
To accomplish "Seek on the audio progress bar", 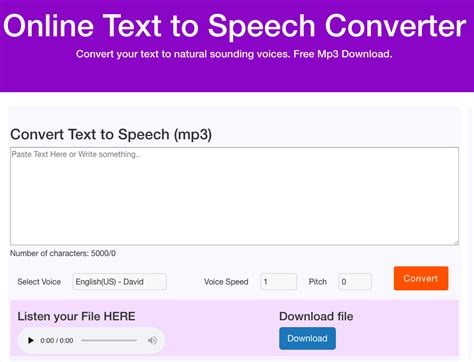I will click(x=109, y=340).
